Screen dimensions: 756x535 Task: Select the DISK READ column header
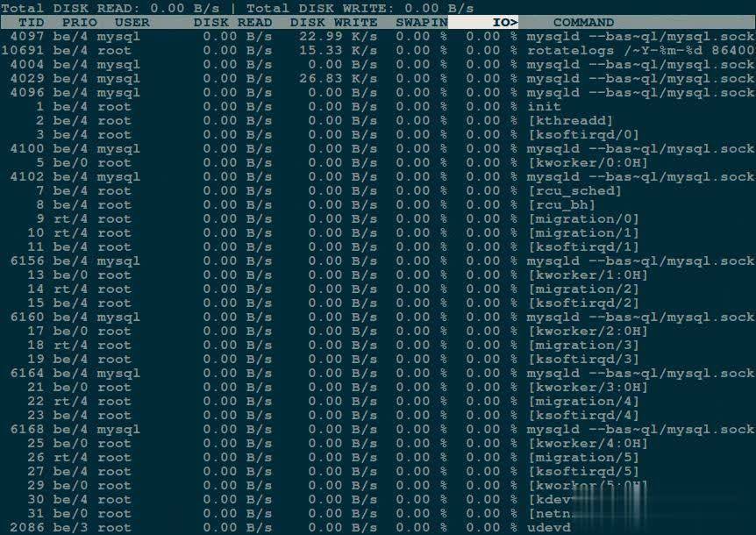pos(232,22)
